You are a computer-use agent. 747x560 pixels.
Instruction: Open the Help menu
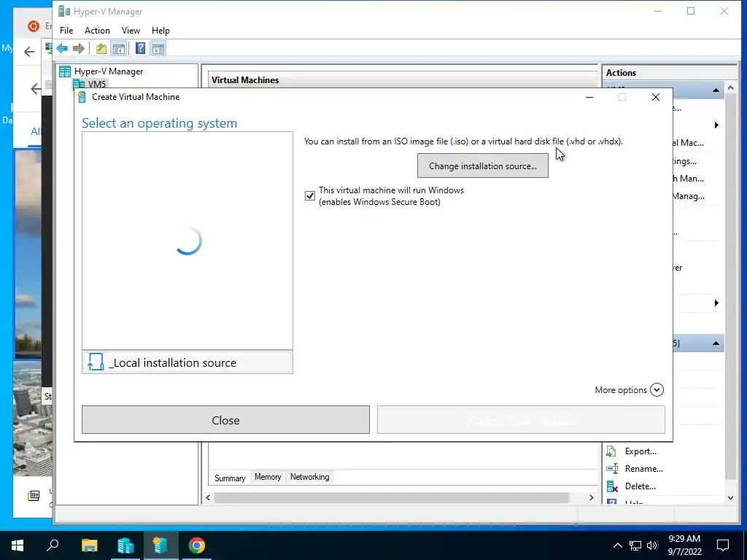pyautogui.click(x=160, y=31)
